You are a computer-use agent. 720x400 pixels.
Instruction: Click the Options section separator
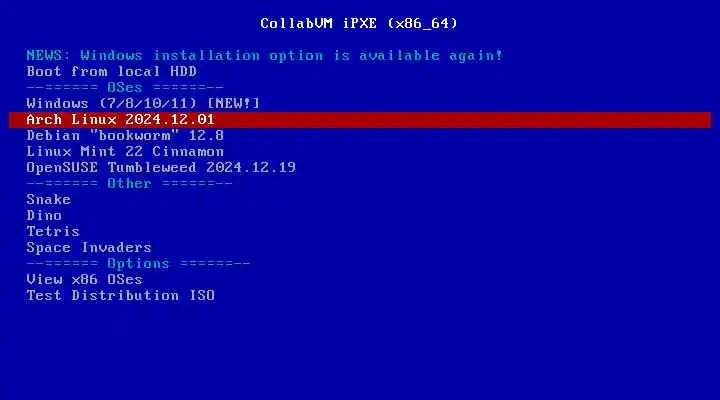click(x=138, y=264)
